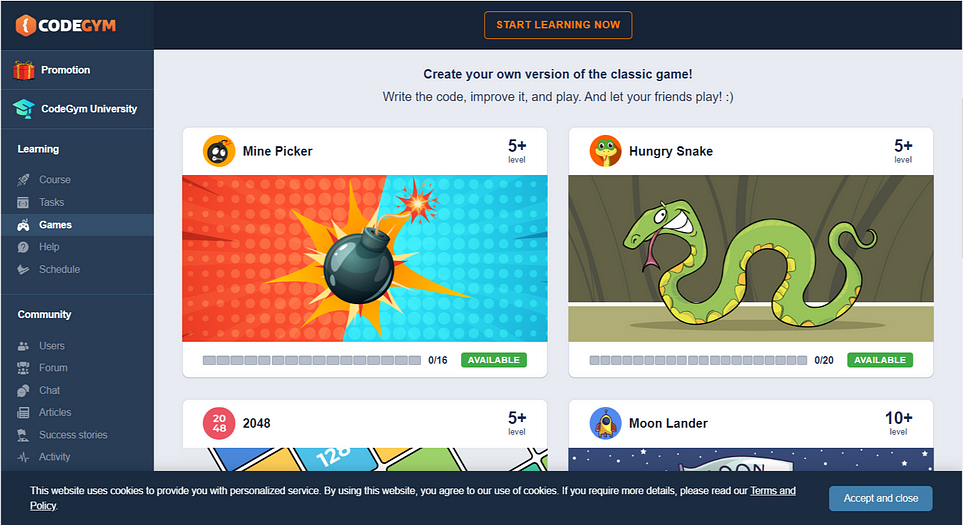
Task: Accept and close the cookie notice
Action: (881, 499)
